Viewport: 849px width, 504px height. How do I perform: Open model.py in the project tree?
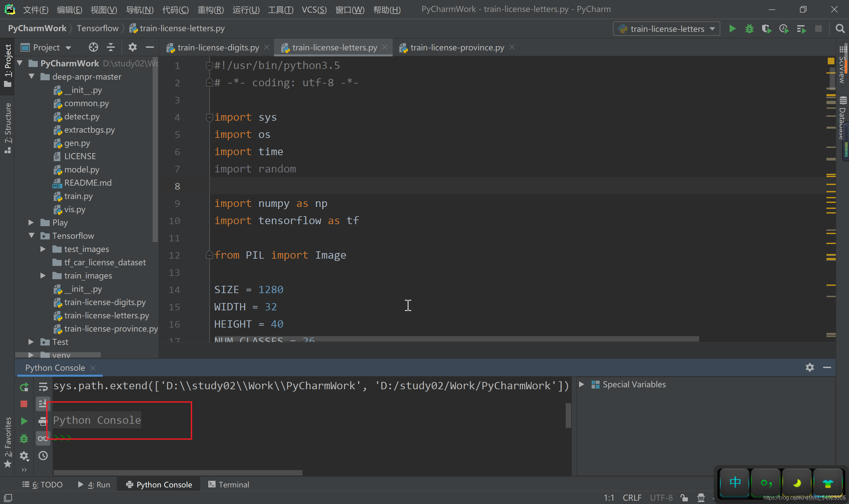click(x=82, y=169)
